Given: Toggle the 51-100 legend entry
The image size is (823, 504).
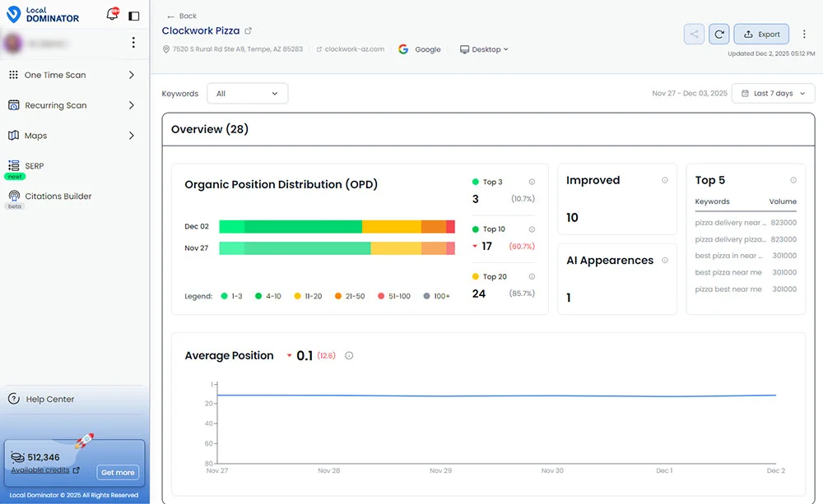Looking at the screenshot, I should tap(394, 296).
